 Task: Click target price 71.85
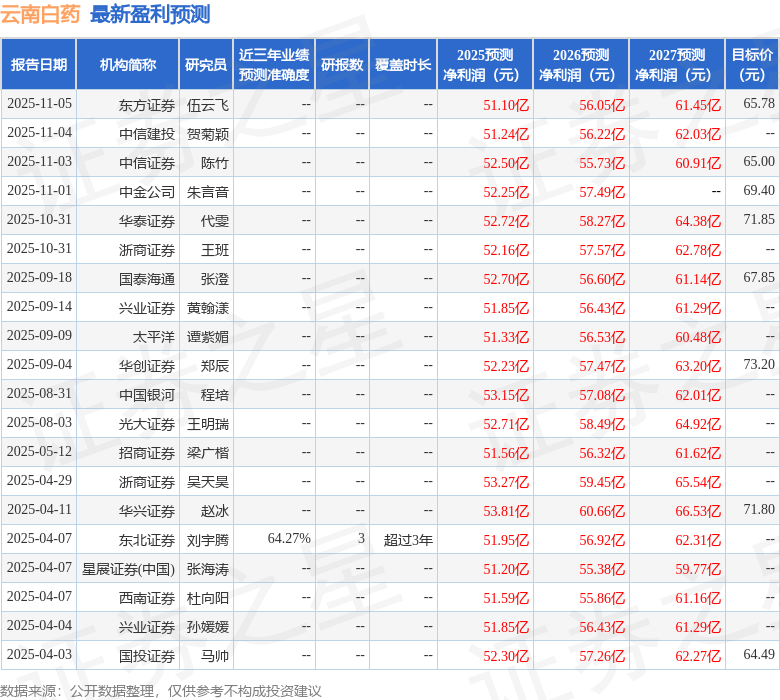pos(759,219)
